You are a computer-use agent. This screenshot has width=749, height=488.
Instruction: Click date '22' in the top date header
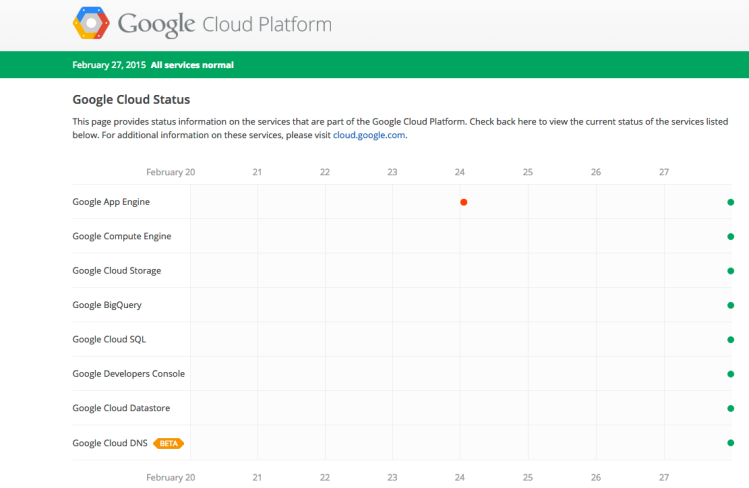coord(325,172)
